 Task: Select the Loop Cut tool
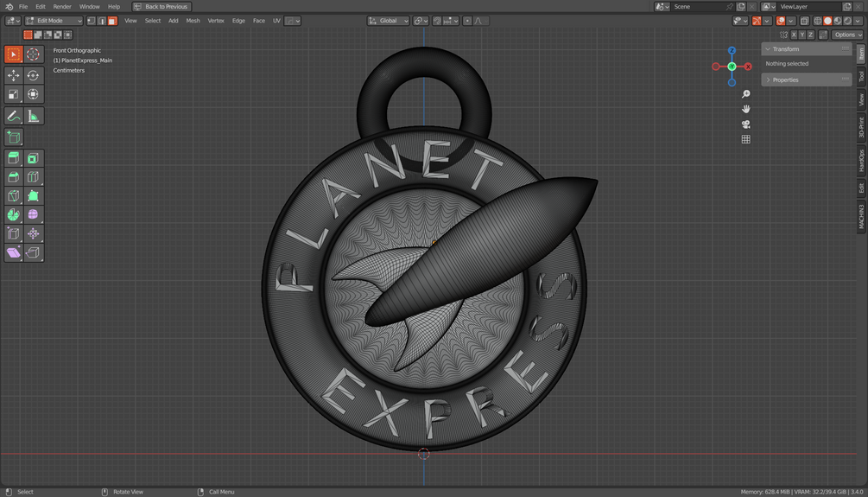[x=33, y=177]
